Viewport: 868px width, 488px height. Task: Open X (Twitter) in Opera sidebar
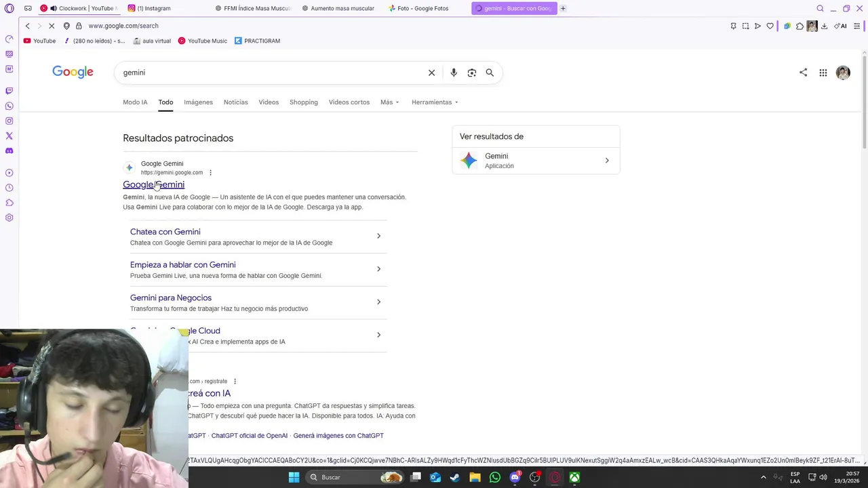[x=9, y=136]
